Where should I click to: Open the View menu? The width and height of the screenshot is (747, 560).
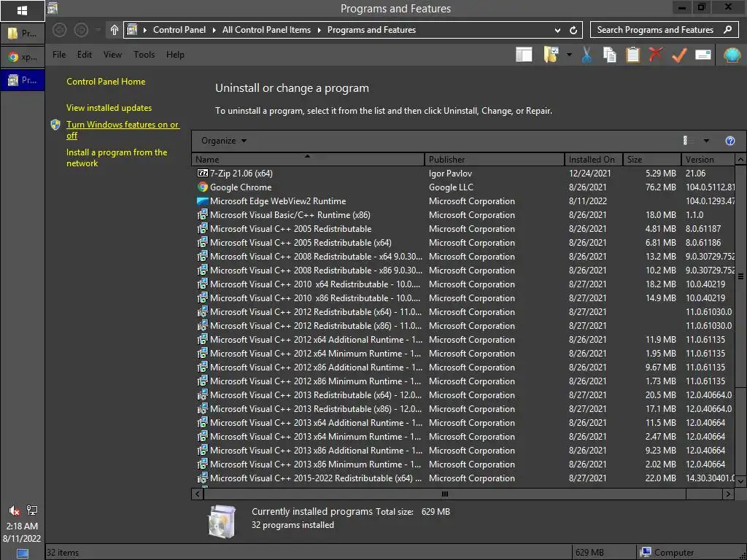pyautogui.click(x=112, y=55)
